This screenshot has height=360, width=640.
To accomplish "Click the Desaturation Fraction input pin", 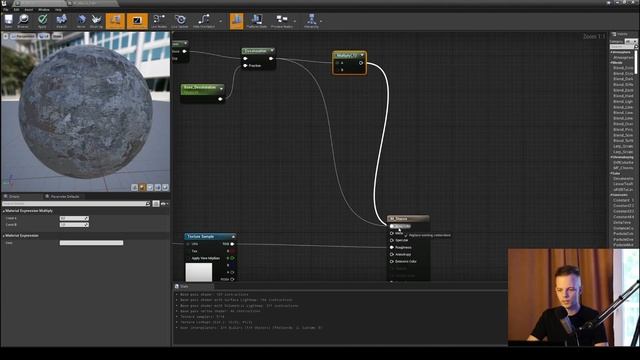I will [x=245, y=66].
